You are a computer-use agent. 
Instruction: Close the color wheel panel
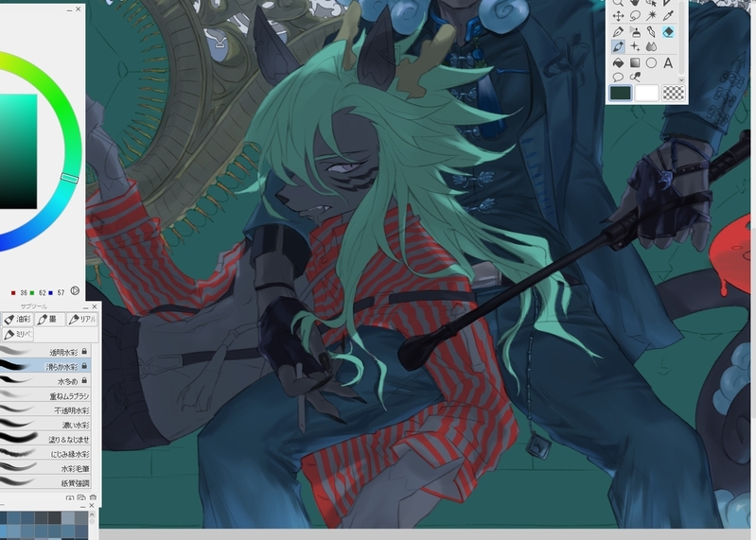tap(79, 9)
